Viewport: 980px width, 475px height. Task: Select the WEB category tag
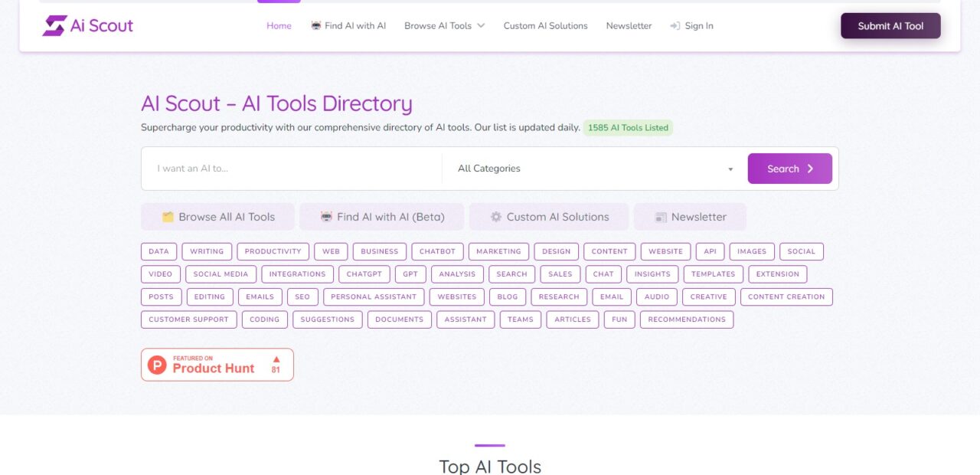[x=332, y=251]
